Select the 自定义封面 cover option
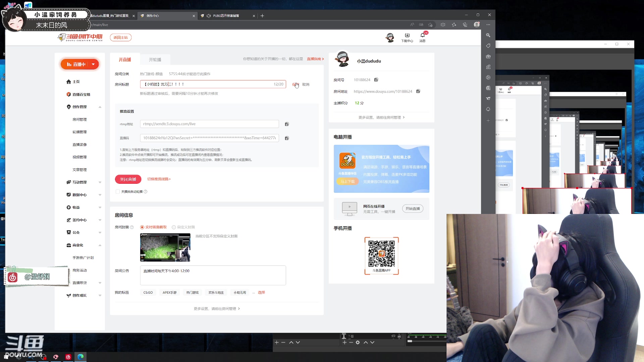 coord(183,227)
